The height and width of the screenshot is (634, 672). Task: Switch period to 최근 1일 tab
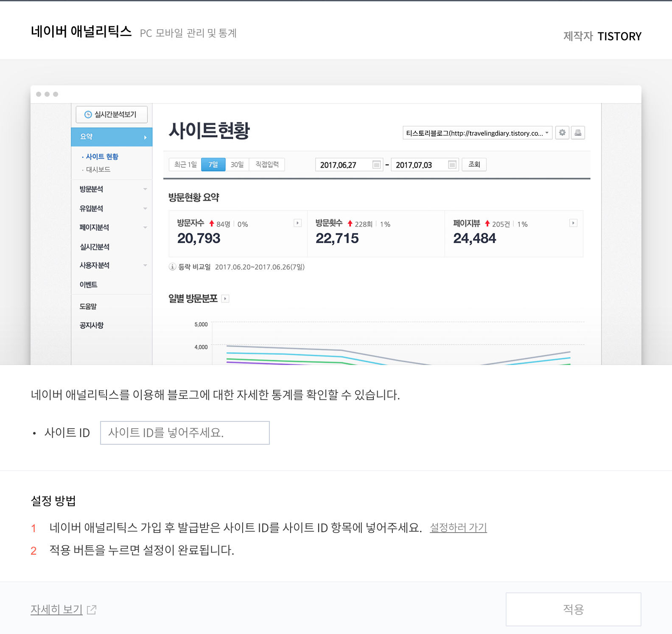pyautogui.click(x=185, y=165)
